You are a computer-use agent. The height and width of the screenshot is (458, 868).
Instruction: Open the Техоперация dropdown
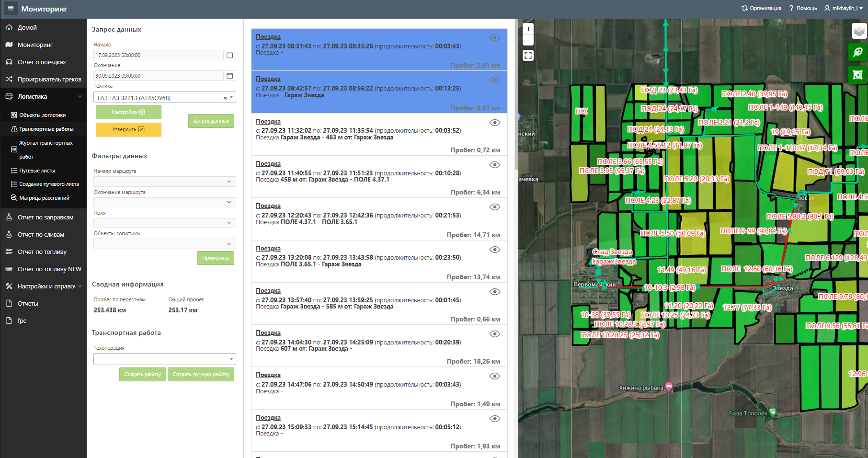point(165,359)
